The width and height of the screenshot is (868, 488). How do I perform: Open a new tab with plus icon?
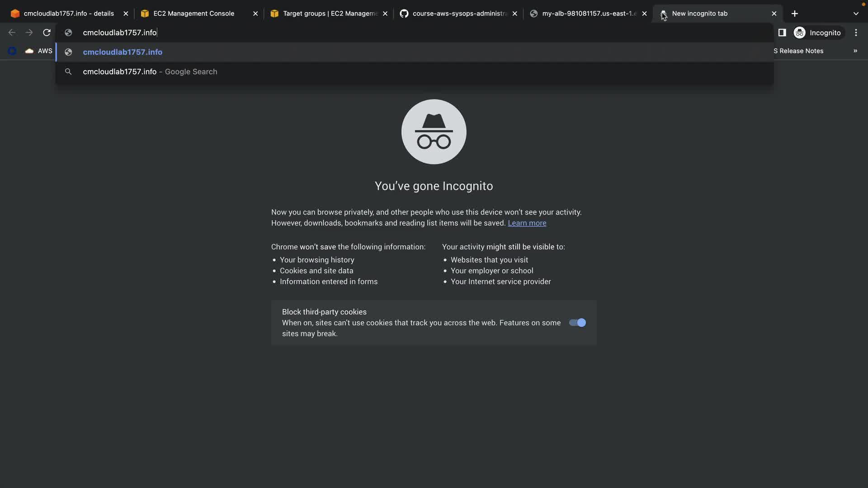click(794, 14)
